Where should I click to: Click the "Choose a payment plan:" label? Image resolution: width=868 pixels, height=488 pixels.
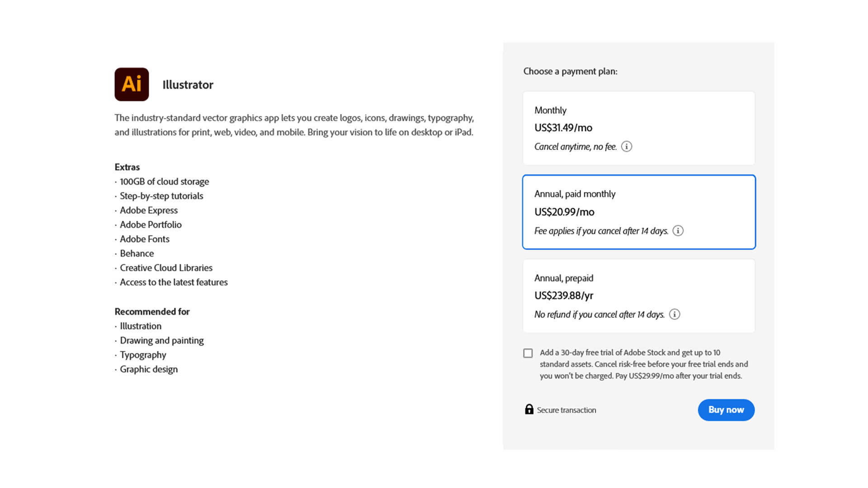click(x=571, y=71)
